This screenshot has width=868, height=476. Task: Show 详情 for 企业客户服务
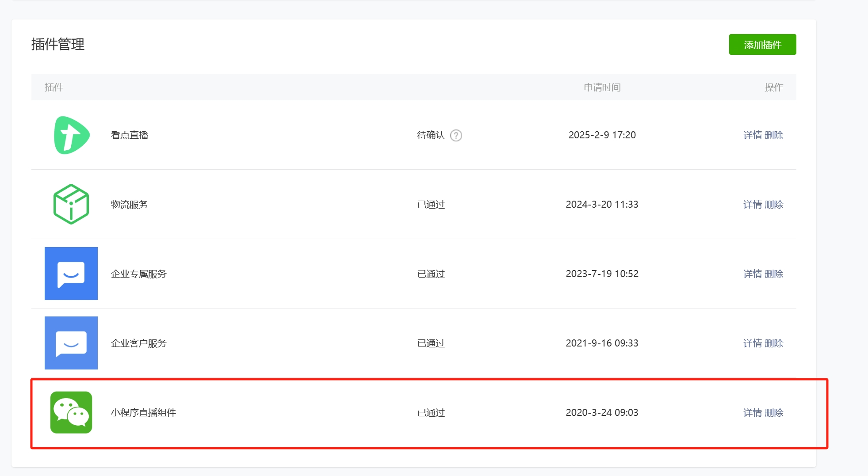pyautogui.click(x=752, y=343)
